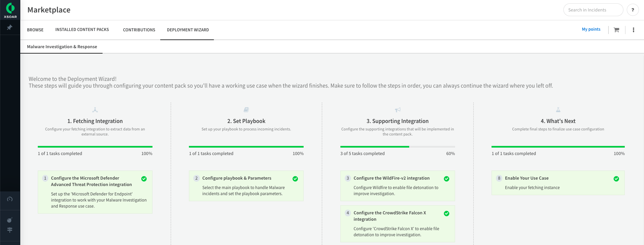Toggle the CrowdStrike Falcon X task checkmark
This screenshot has width=644, height=245.
click(446, 213)
